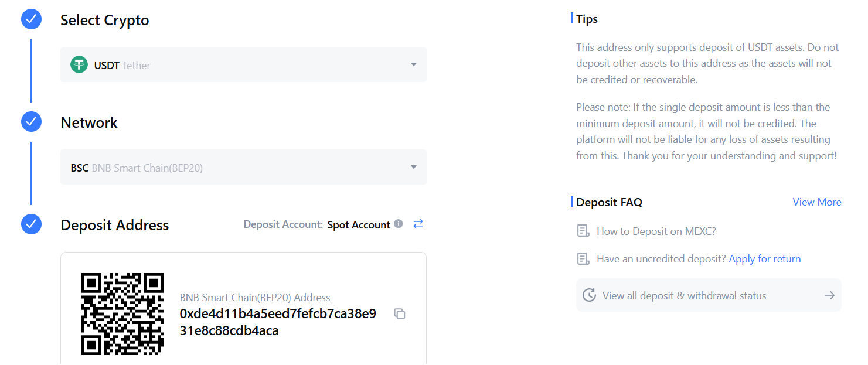The height and width of the screenshot is (365, 868).
Task: Click the right arrow in deposit status button
Action: [829, 295]
